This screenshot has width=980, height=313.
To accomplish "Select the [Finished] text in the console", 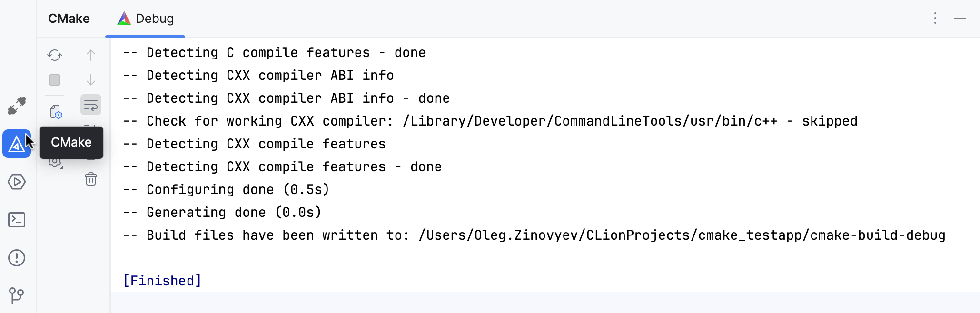I will [x=162, y=281].
